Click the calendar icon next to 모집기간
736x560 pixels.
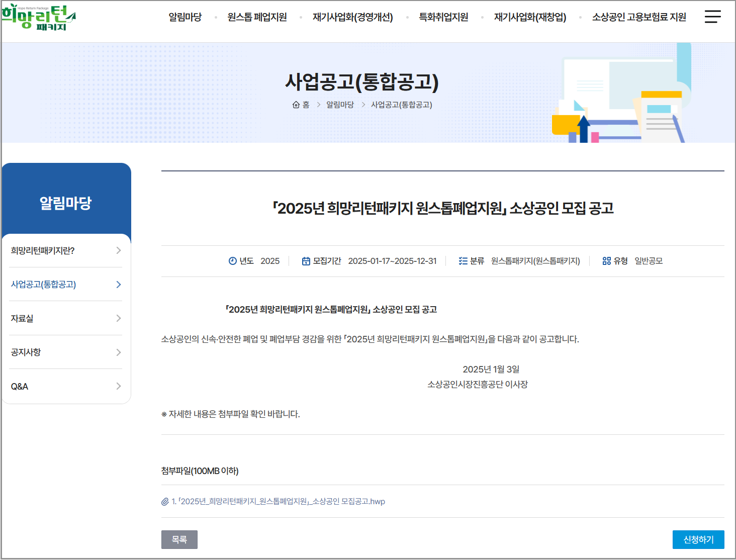[306, 261]
